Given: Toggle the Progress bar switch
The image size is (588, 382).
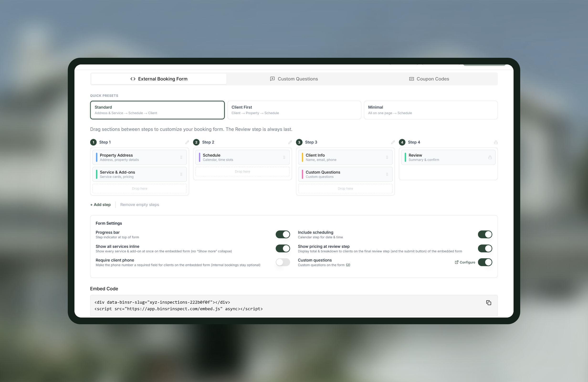Looking at the screenshot, I should click(283, 234).
